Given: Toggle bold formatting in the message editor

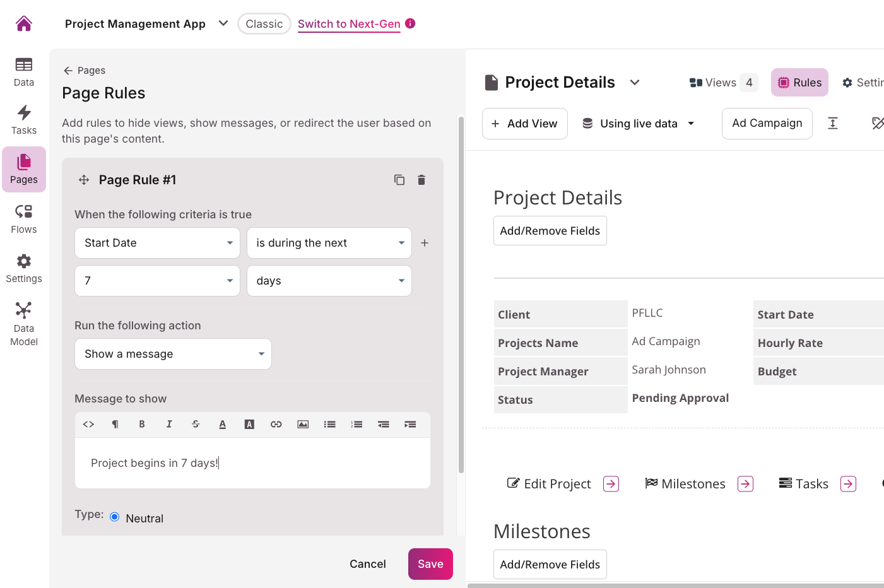Looking at the screenshot, I should pos(142,424).
